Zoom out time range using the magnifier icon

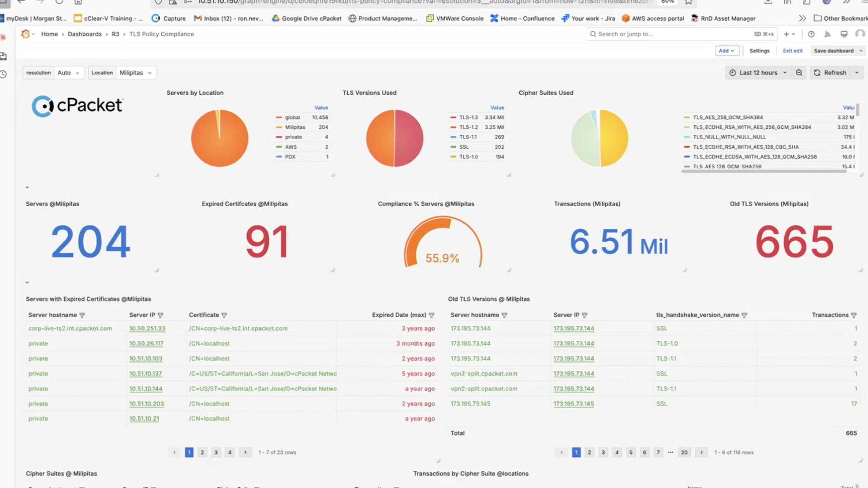[x=799, y=72]
